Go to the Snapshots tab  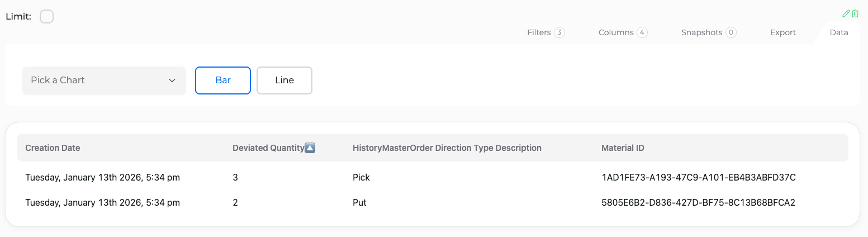[x=709, y=32]
